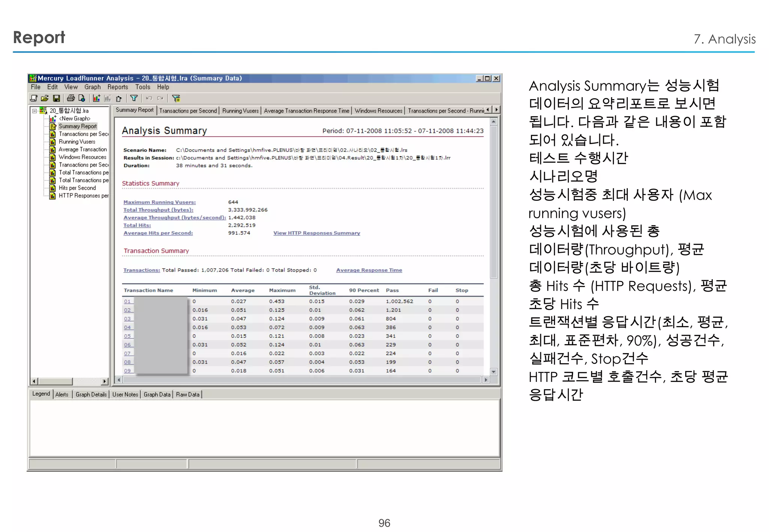The image size is (769, 532).
Task: Collapse the 20_통합시험.lra tree root
Action: [x=35, y=111]
